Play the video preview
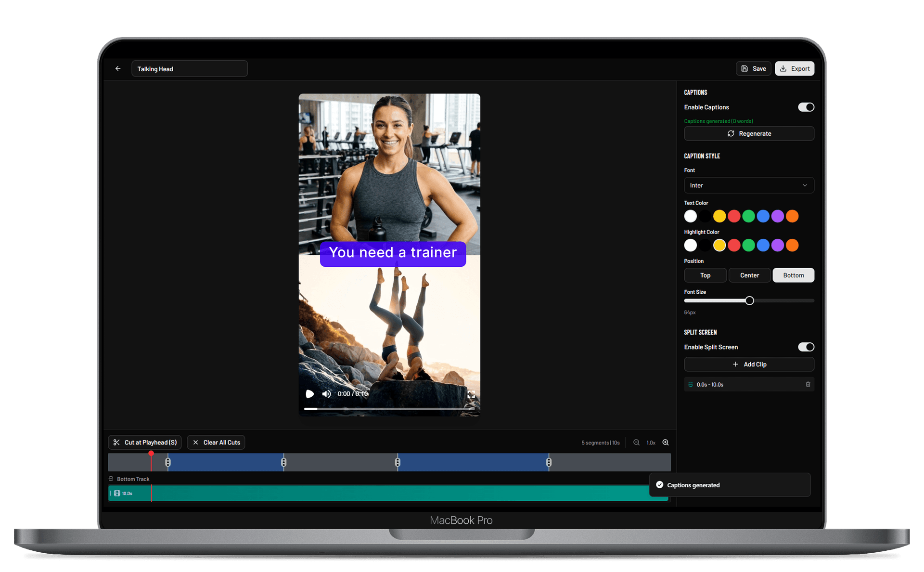 click(310, 394)
